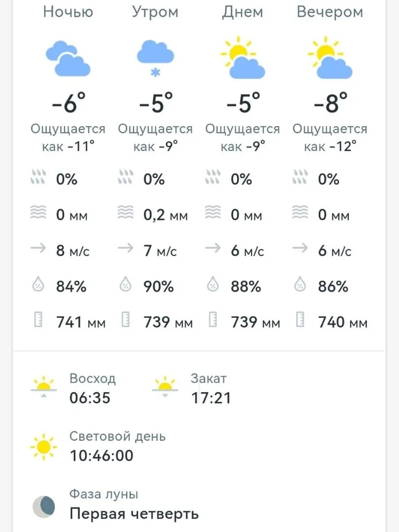The height and width of the screenshot is (532, 399).
Task: Select the Днем column header
Action: [242, 12]
